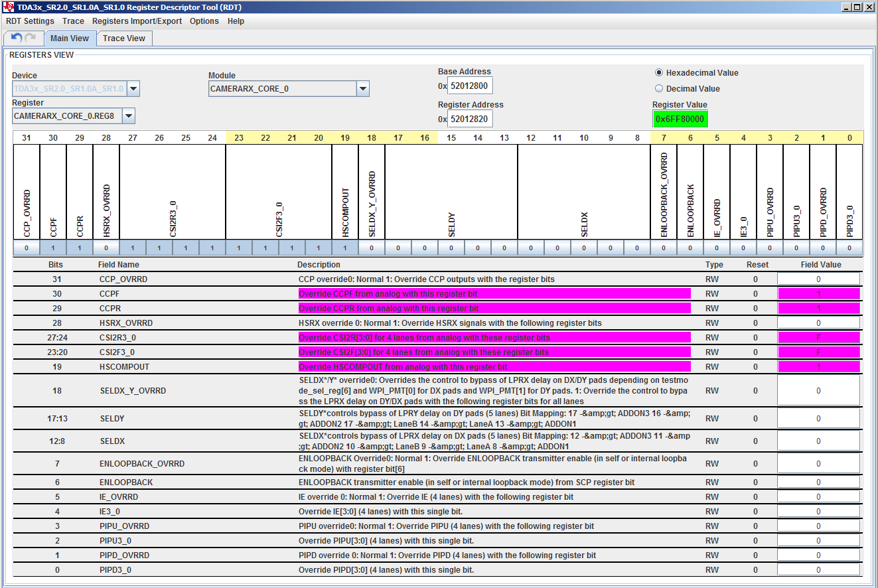Click the 'Reset' column header
The image size is (878, 588).
pos(758,265)
